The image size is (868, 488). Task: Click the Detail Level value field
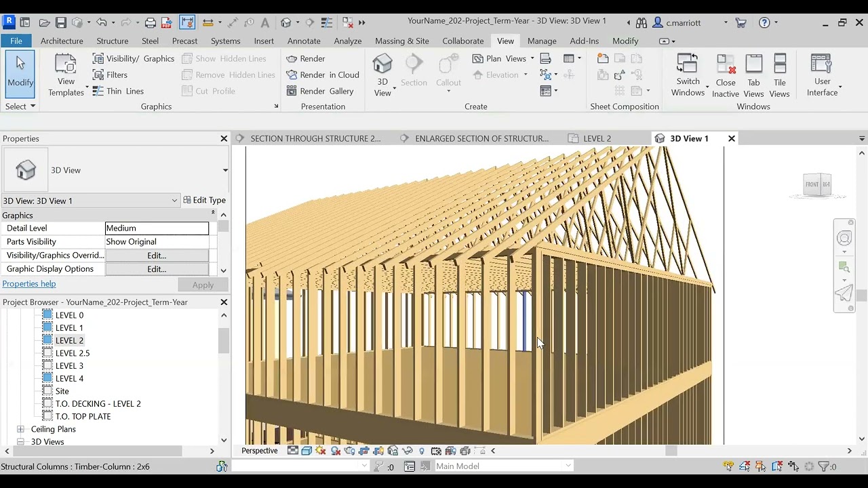pos(157,228)
